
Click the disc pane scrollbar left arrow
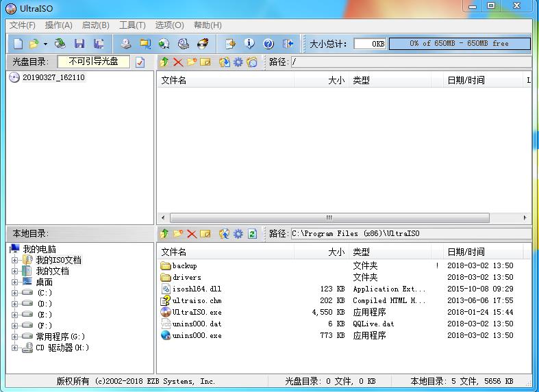click(x=163, y=218)
